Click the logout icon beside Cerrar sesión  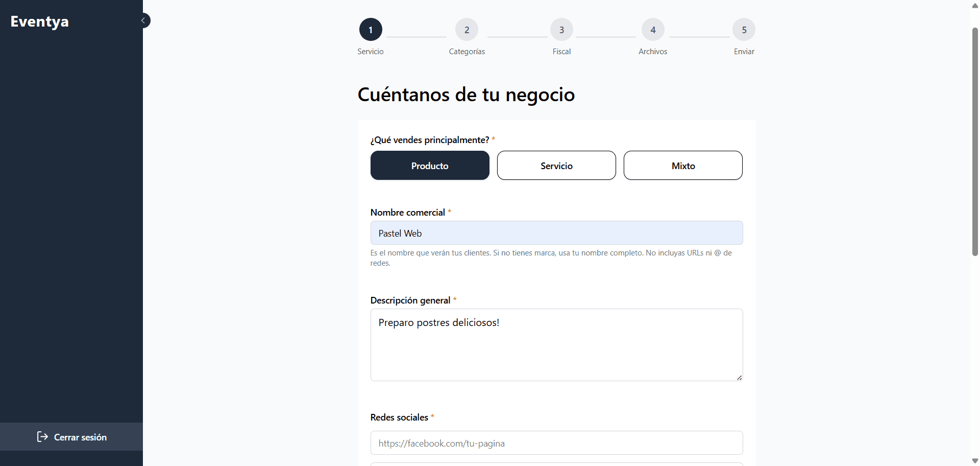click(x=42, y=437)
